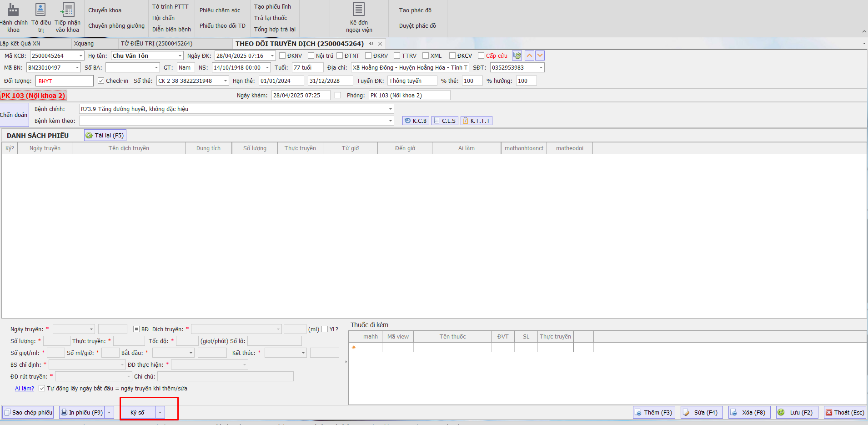Viewport: 868px width, 425px height.
Task: Open the Ký số dropdown arrow
Action: (160, 413)
